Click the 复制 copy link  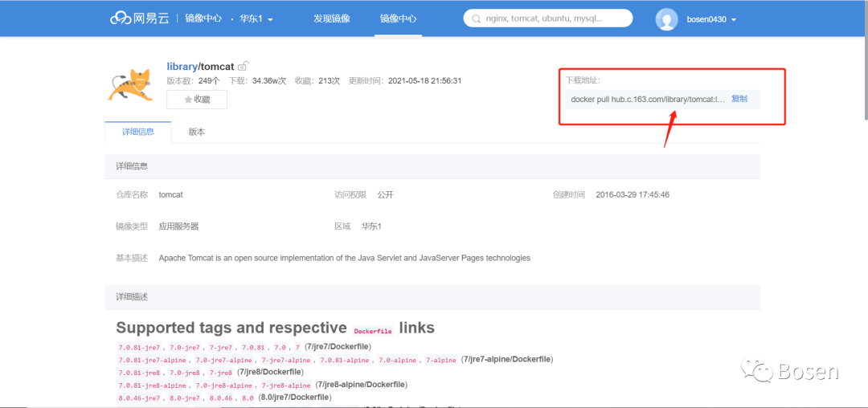739,99
